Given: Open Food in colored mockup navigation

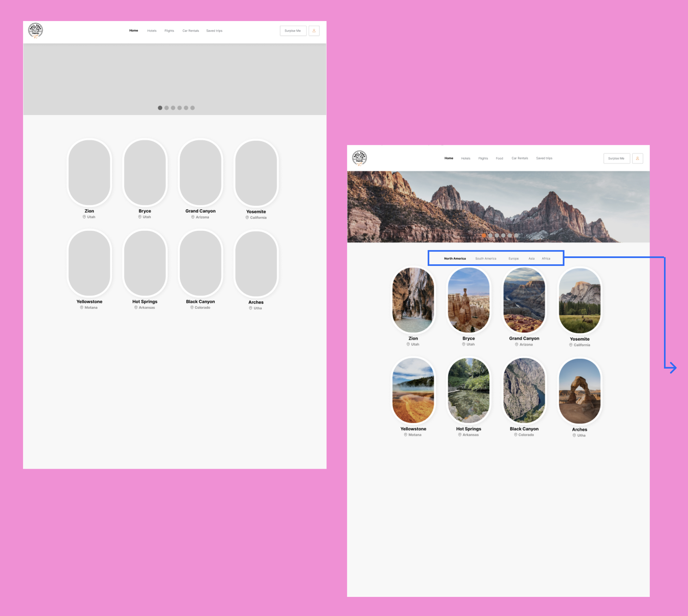Looking at the screenshot, I should coord(499,158).
